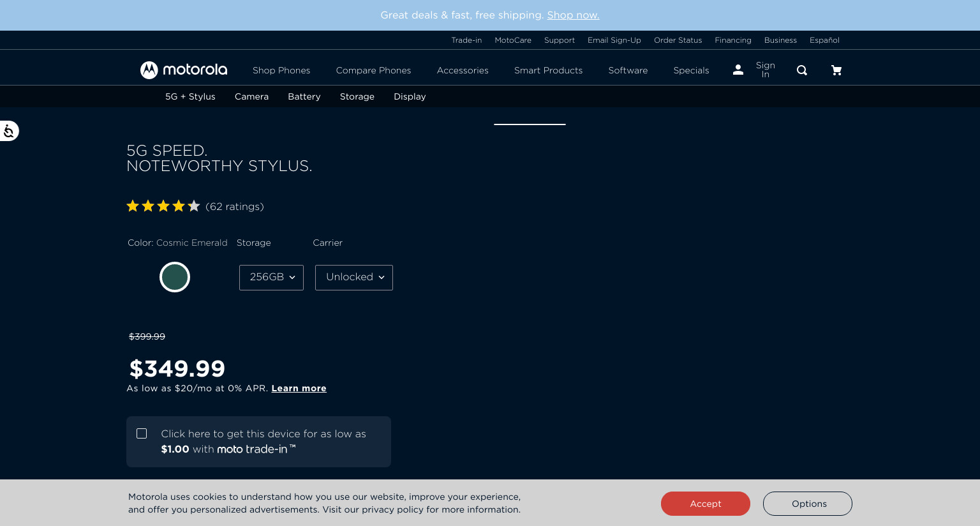Jump to the Battery section
The width and height of the screenshot is (980, 526).
pos(304,96)
